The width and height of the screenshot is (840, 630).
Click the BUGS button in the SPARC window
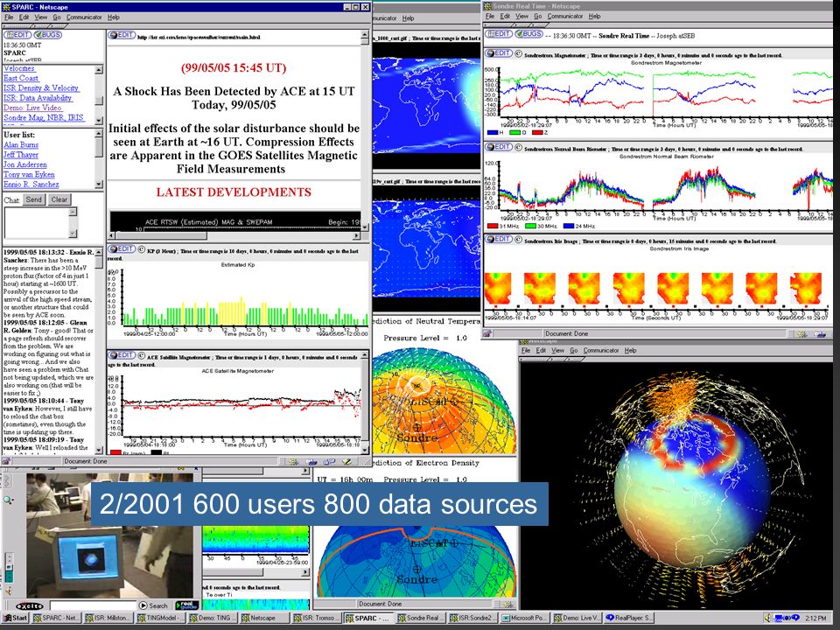tap(47, 35)
